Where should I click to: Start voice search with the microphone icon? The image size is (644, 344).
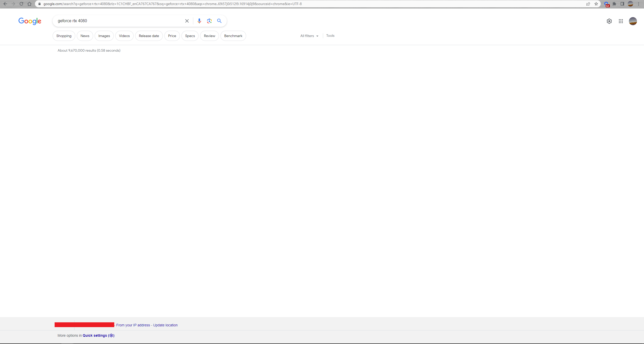(199, 21)
